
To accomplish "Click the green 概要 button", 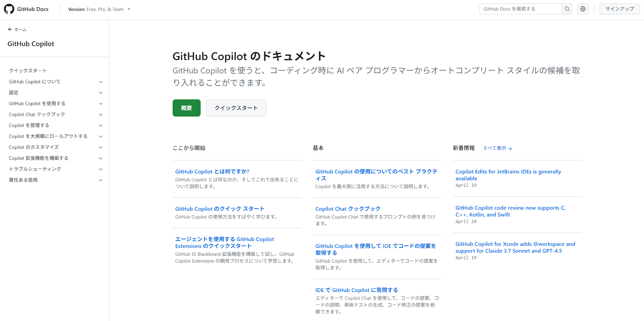I will point(186,108).
